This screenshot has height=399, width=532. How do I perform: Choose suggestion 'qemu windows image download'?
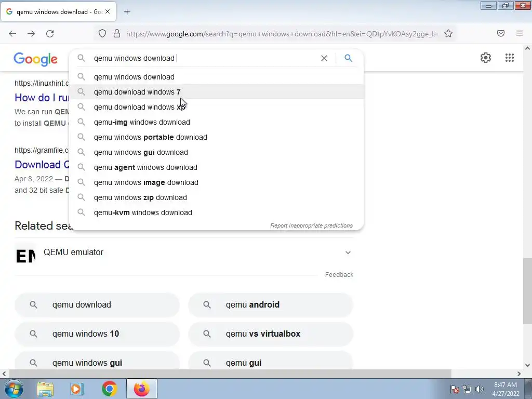tap(217, 182)
